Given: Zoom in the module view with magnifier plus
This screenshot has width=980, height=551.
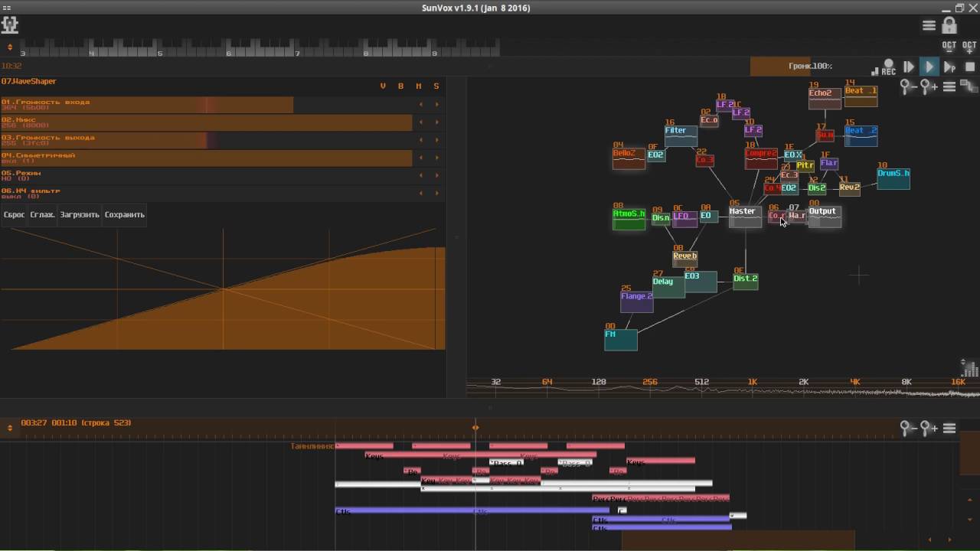Looking at the screenshot, I should (929, 86).
